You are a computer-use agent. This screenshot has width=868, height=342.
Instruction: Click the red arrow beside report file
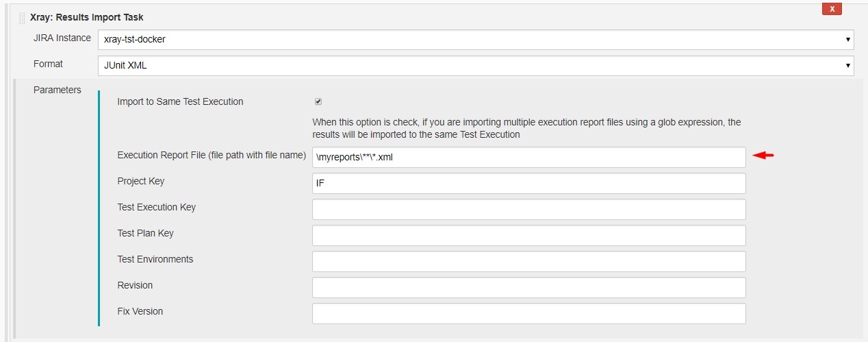[x=763, y=156]
